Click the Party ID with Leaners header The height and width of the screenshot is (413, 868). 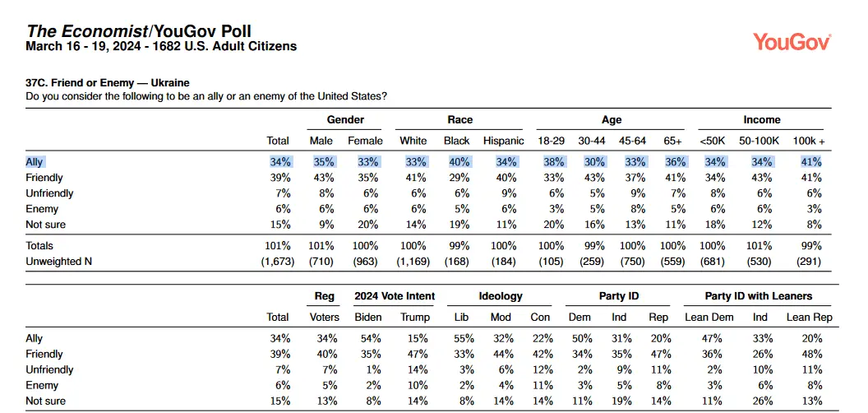(758, 295)
